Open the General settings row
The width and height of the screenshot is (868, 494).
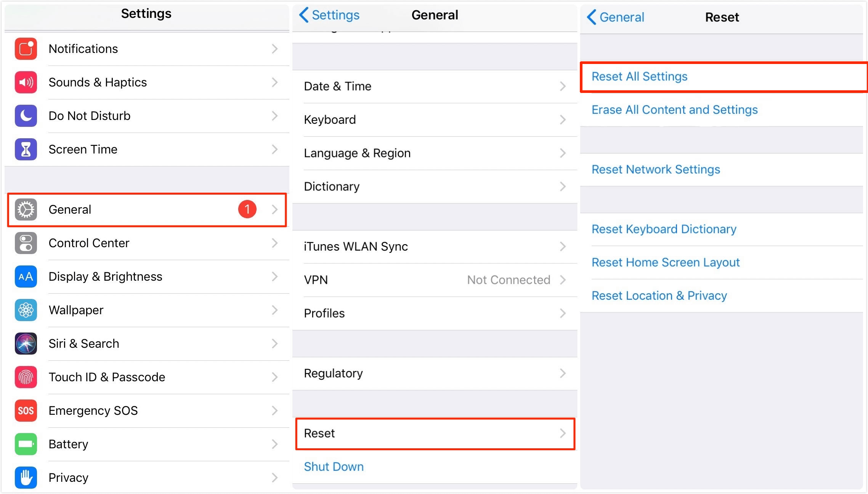click(147, 210)
